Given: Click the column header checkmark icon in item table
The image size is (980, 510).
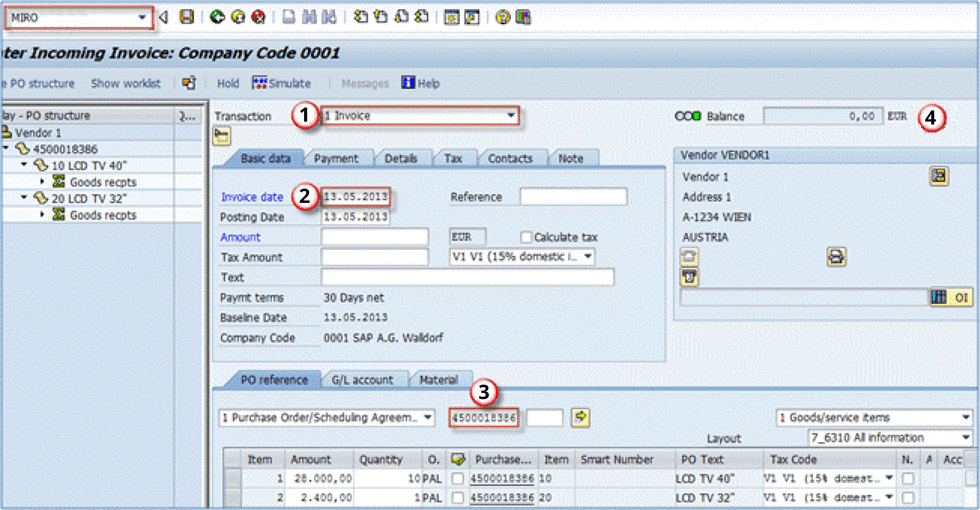Looking at the screenshot, I should pyautogui.click(x=458, y=459).
